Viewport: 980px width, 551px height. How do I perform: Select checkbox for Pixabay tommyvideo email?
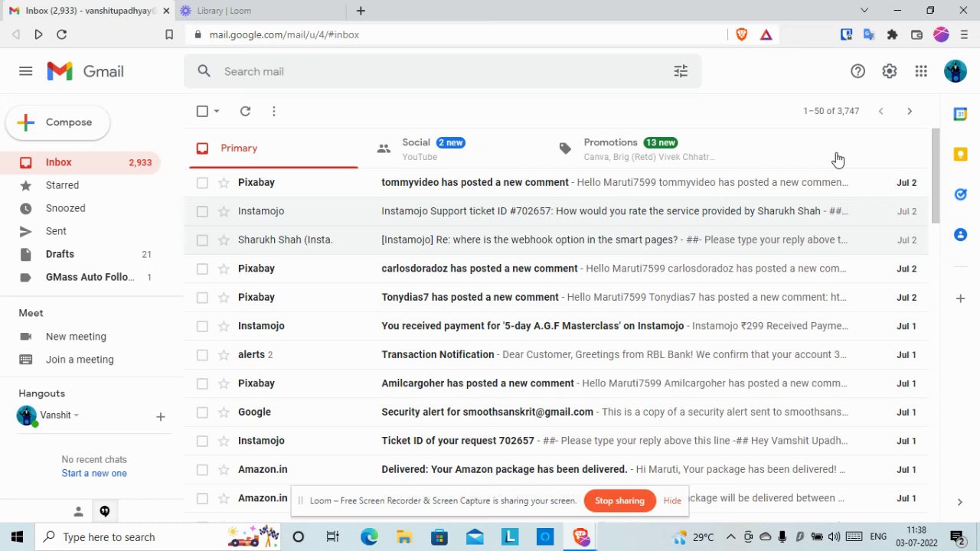click(202, 182)
